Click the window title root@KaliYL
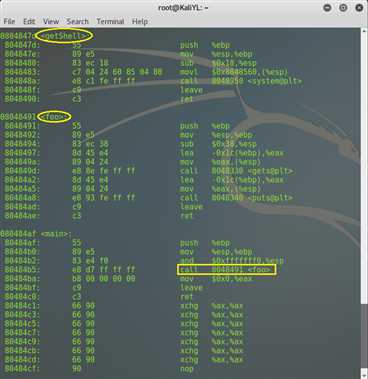Viewport: 368px width, 379px height. pos(183,7)
